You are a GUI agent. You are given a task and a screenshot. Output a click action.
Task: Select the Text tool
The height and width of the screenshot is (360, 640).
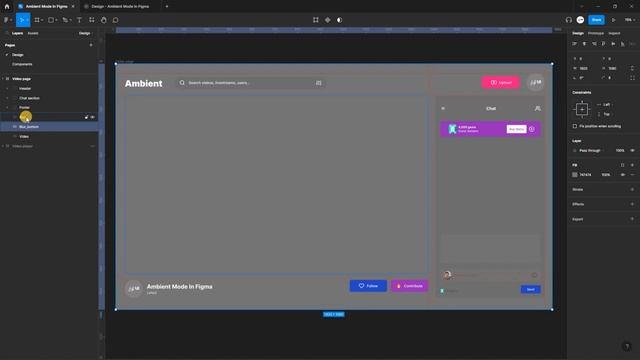[x=80, y=20]
